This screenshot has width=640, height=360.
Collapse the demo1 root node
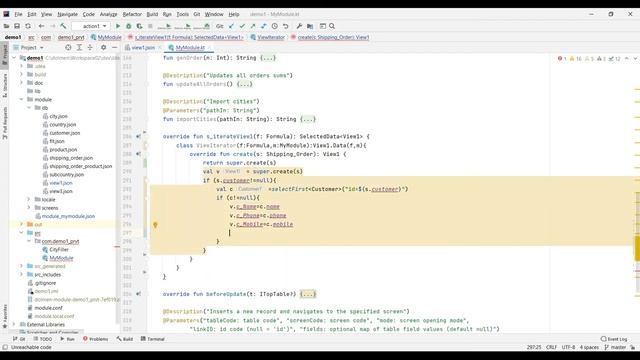pyautogui.click(x=14, y=58)
